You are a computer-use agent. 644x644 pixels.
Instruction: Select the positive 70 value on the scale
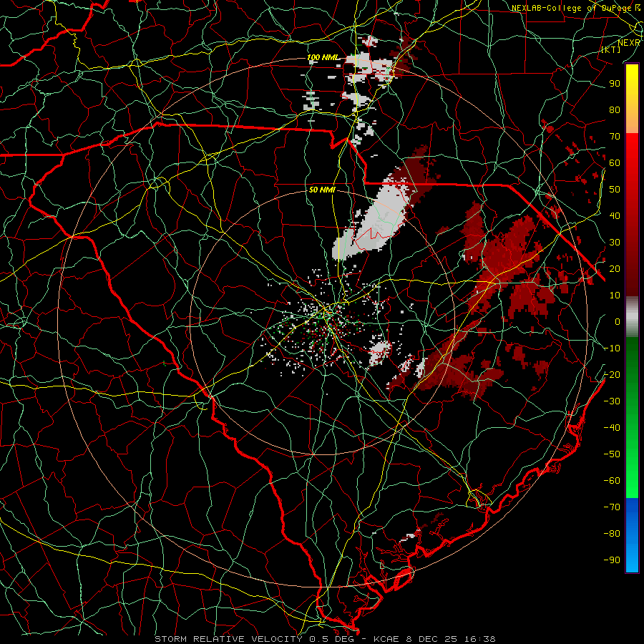[615, 137]
